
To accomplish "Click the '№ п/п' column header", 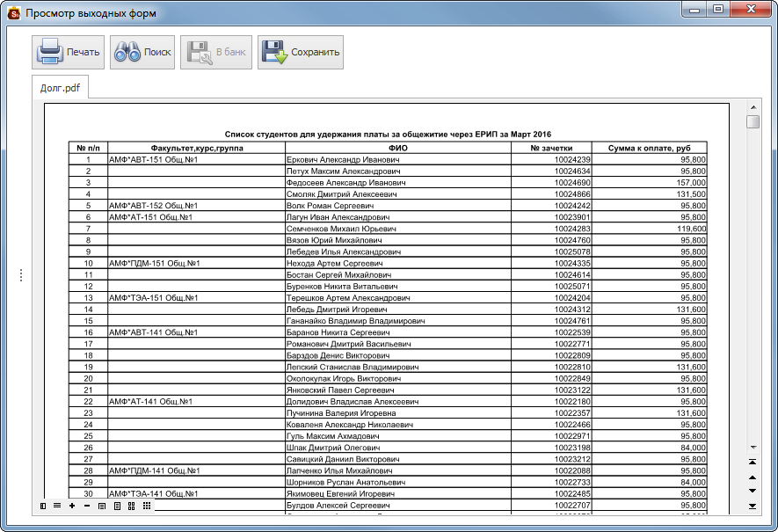I will (88, 148).
